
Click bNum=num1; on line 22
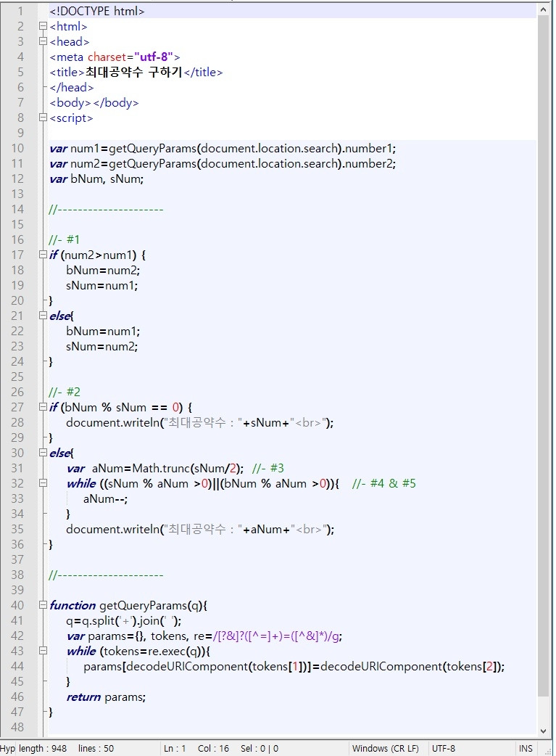[103, 332]
